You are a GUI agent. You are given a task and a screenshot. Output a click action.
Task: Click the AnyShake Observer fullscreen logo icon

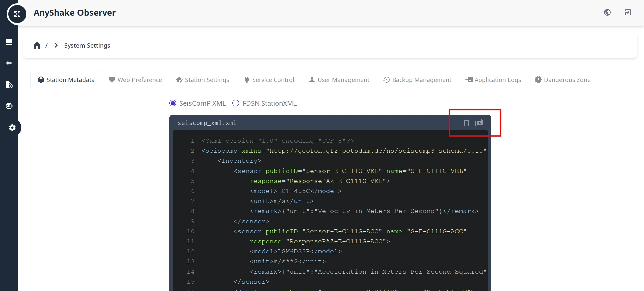click(17, 14)
